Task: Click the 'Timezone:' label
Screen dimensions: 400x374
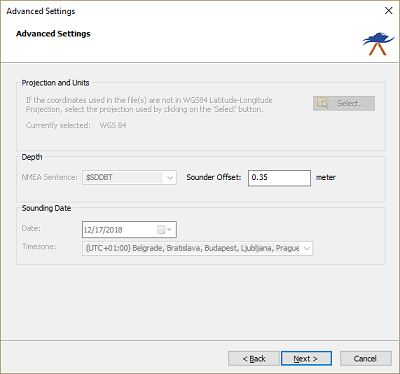Action: pos(39,247)
